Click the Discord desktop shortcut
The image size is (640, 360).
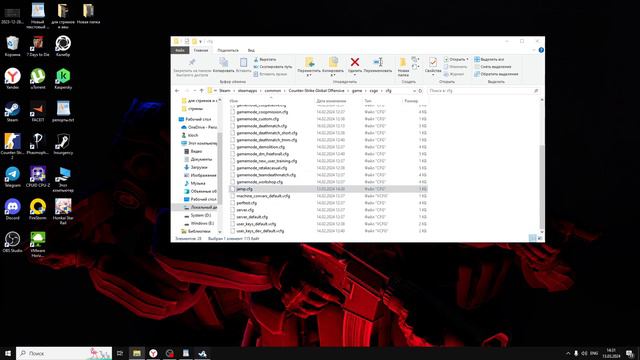tap(12, 210)
